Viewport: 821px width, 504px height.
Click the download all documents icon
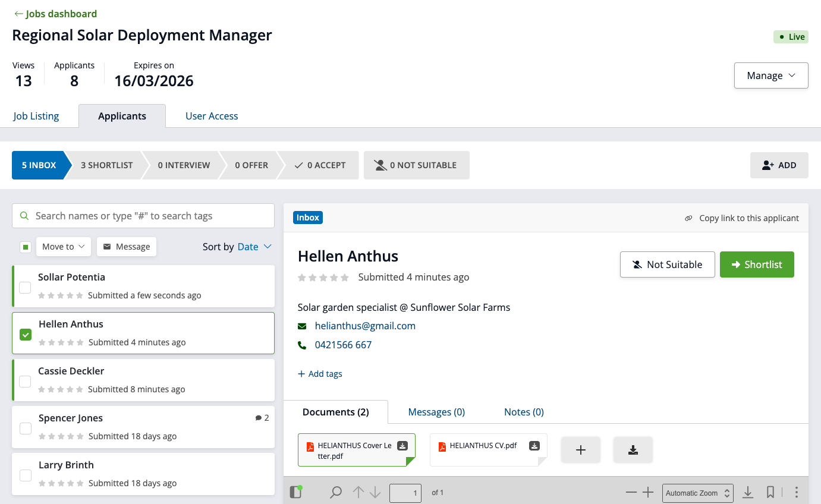(x=633, y=450)
